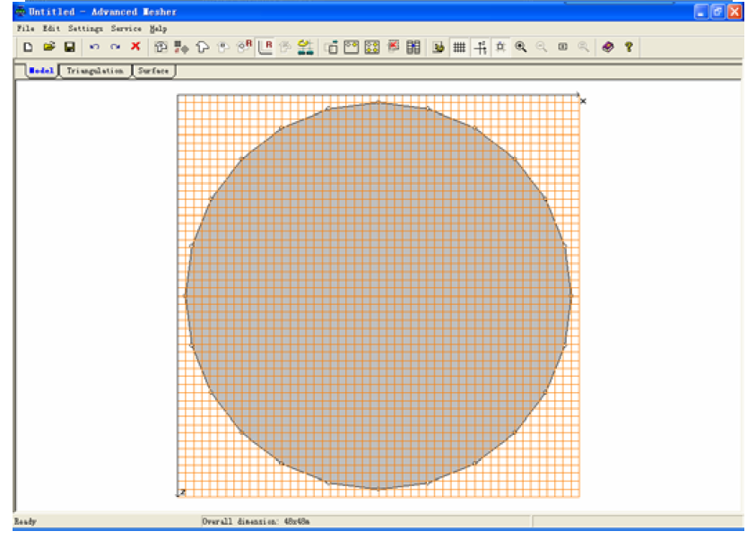This screenshot has height=540, width=756.
Task: Undo the last action
Action: [94, 47]
